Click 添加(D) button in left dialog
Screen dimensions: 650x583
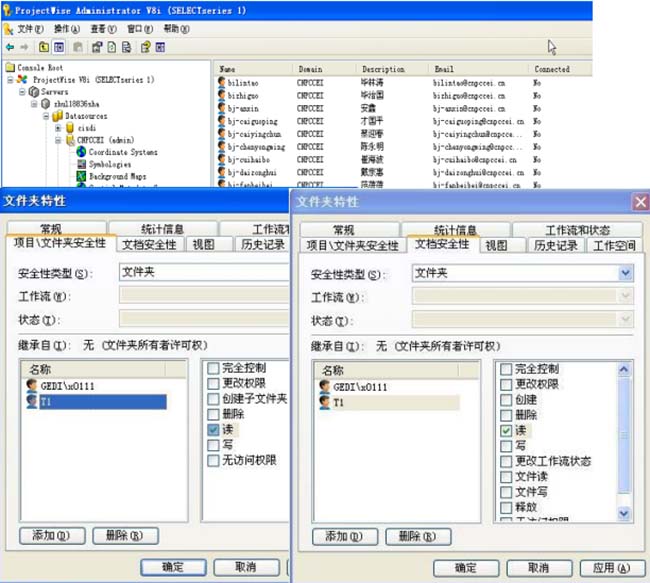[x=52, y=535]
